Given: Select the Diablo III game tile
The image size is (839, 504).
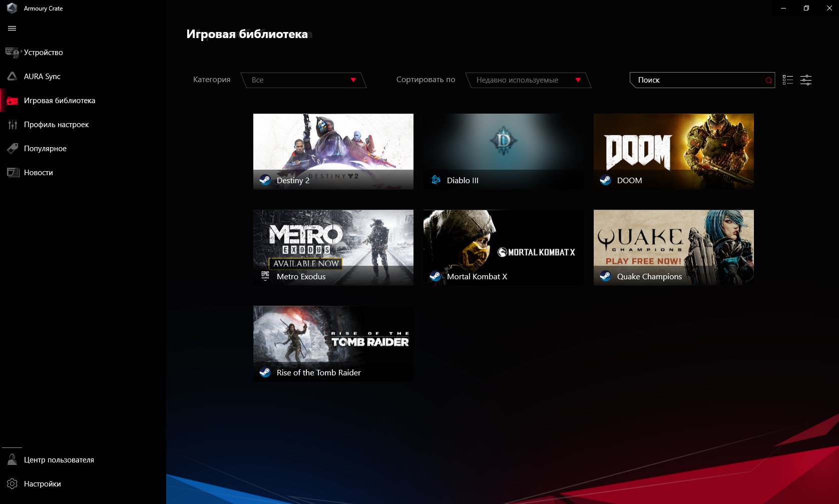Looking at the screenshot, I should tap(504, 152).
